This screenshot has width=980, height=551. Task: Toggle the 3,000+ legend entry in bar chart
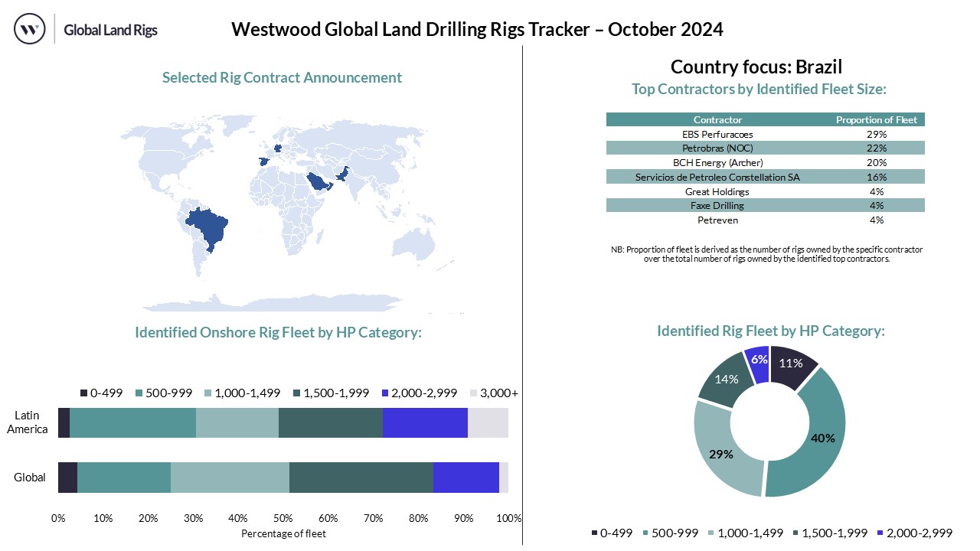493,393
